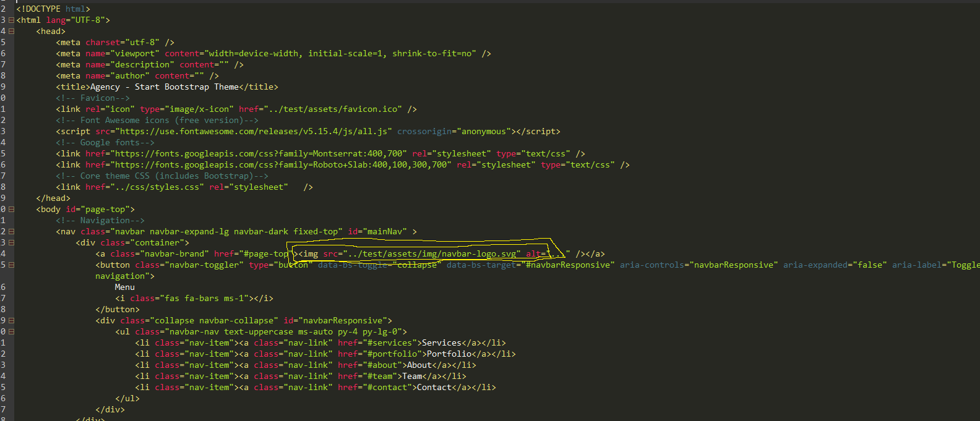
Task: Click the "Menu" button text line
Action: pos(125,287)
